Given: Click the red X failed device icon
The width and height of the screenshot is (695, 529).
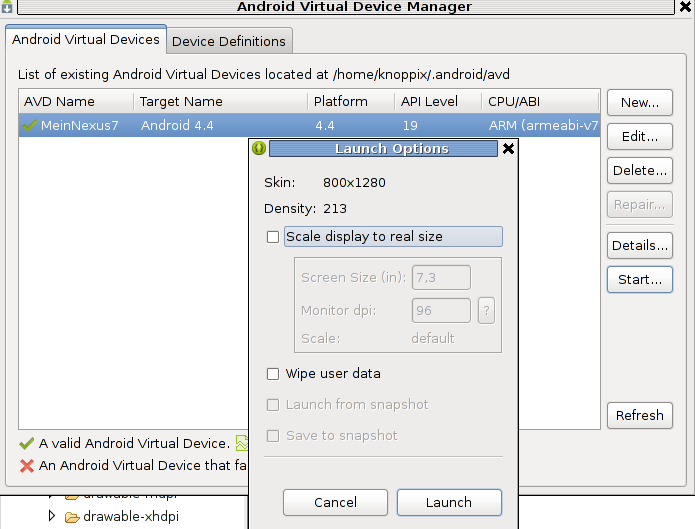Looking at the screenshot, I should pyautogui.click(x=27, y=466).
